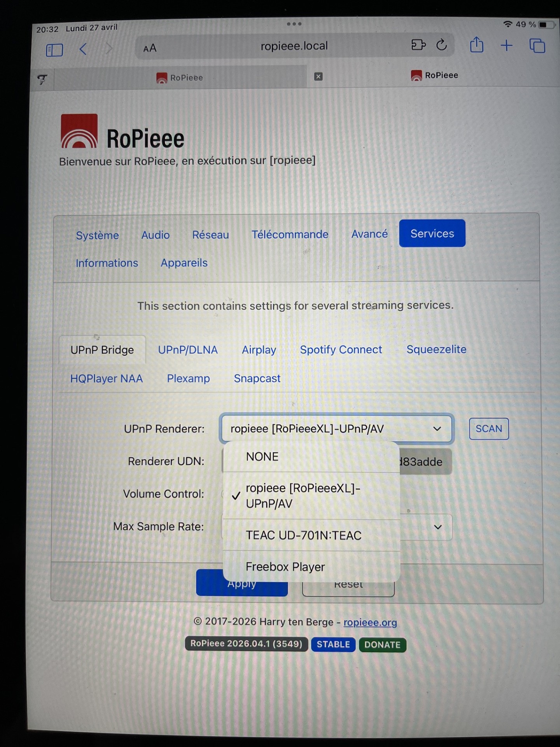Click the STABLE badge
Image resolution: width=560 pixels, height=747 pixels.
tap(333, 644)
